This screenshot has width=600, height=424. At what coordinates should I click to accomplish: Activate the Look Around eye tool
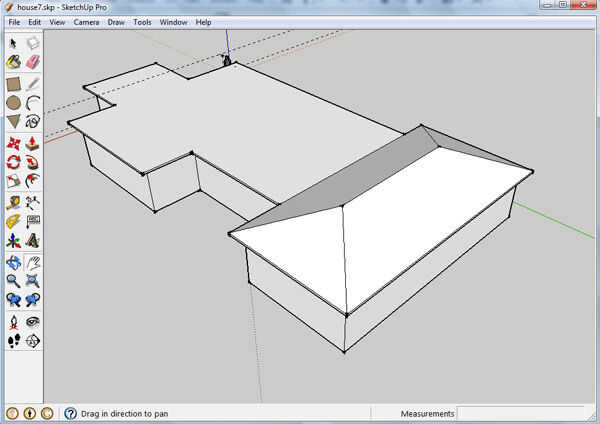33,322
